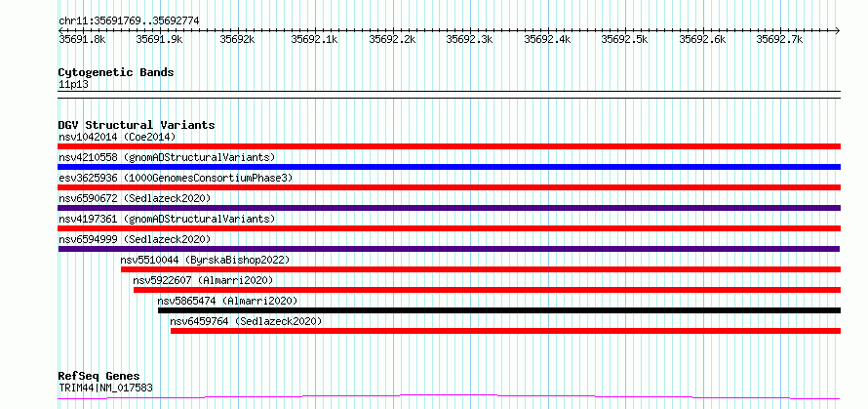Image resolution: width=868 pixels, height=409 pixels.
Task: Select the purple nsv6594999 variant bar
Action: click(x=450, y=249)
